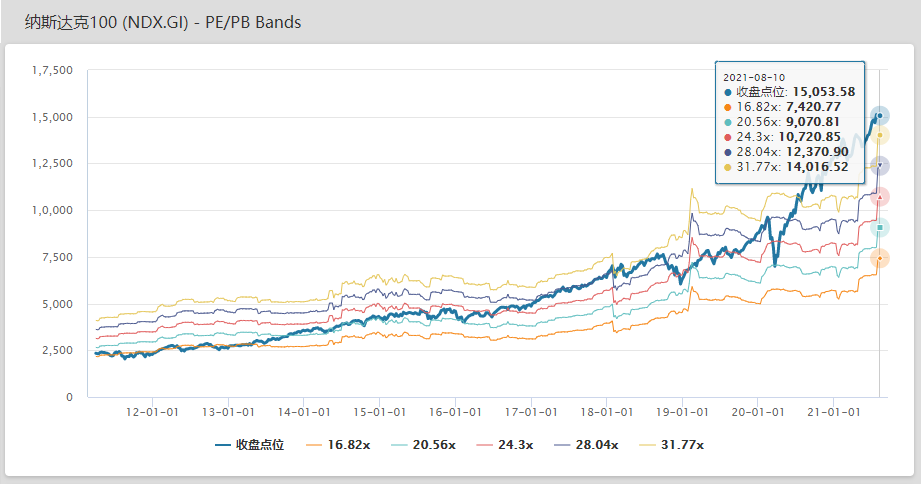Click y-axis label 1,5,000

[52, 117]
